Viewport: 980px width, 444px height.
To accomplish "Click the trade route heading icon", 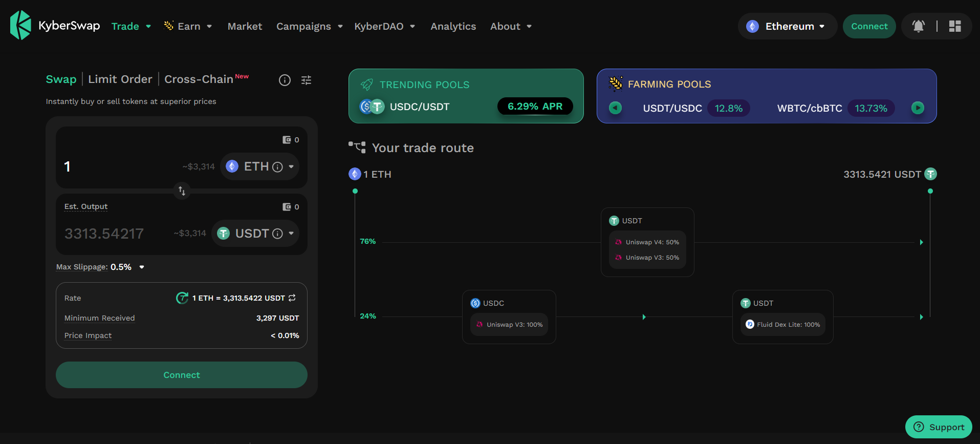I will tap(357, 147).
